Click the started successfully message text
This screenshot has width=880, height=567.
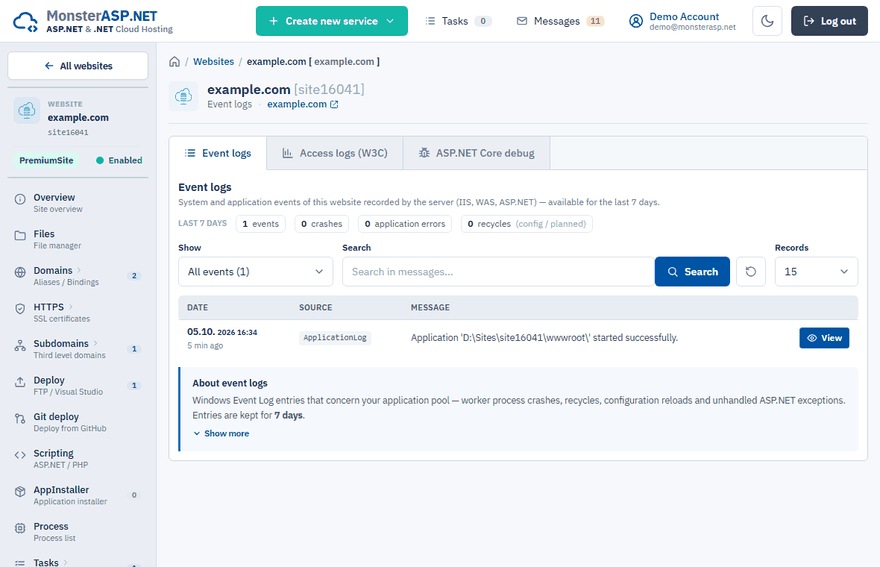[544, 338]
